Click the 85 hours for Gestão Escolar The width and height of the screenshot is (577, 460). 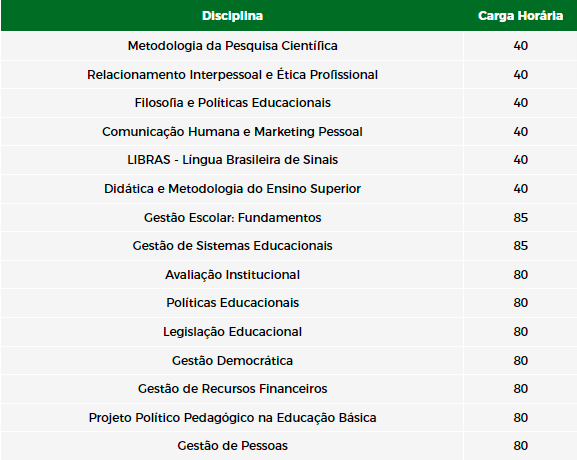tap(520, 218)
